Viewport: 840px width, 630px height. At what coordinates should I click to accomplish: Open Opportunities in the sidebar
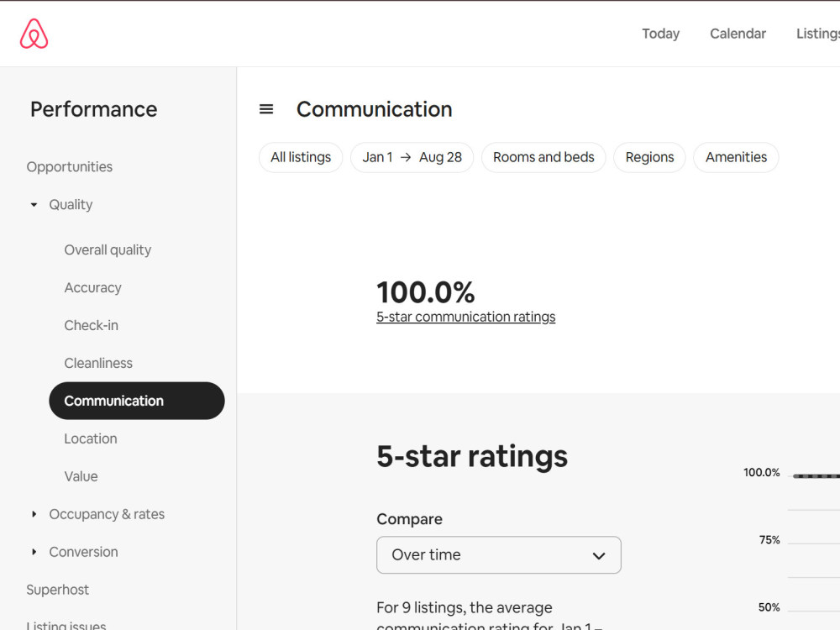point(70,166)
